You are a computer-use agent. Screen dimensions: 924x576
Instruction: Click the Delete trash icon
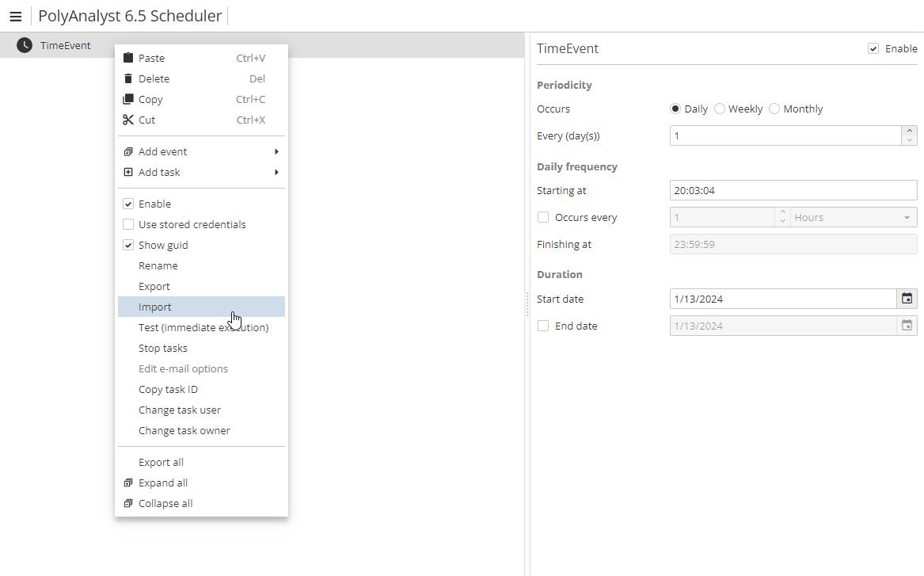[128, 78]
